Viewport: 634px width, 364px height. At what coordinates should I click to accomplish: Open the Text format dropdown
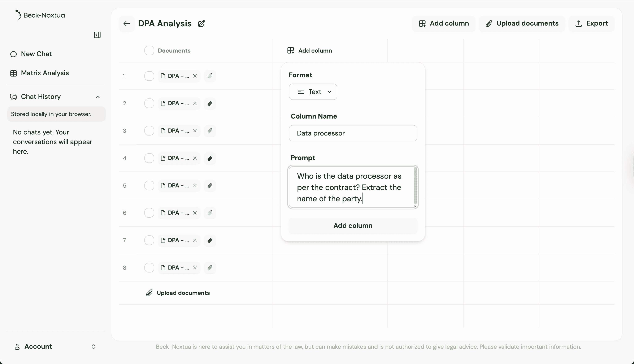[313, 92]
